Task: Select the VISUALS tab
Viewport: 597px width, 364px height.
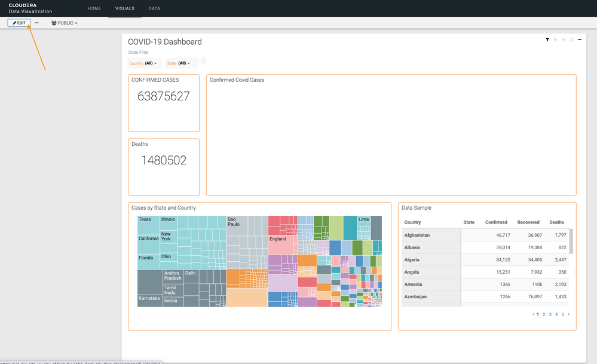Action: click(124, 8)
